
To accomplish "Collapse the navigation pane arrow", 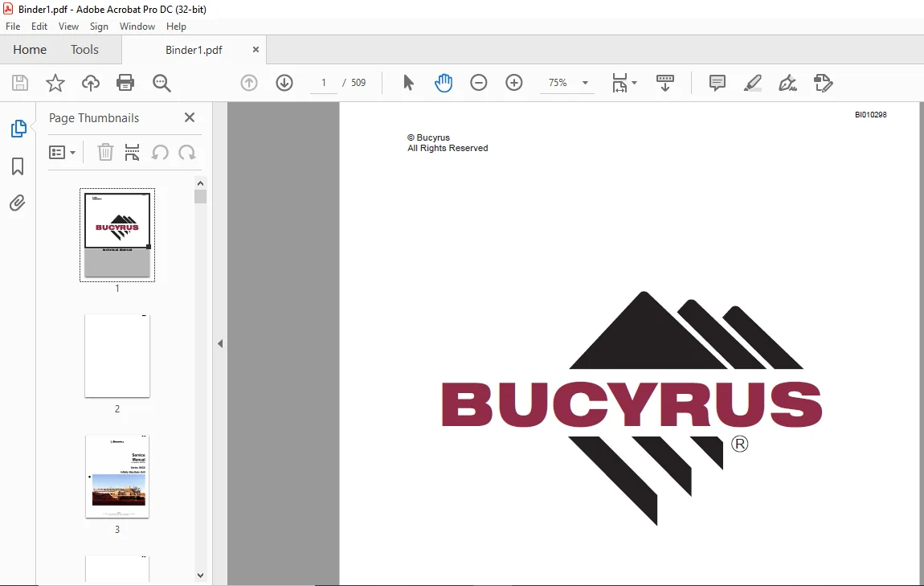I will [x=220, y=343].
